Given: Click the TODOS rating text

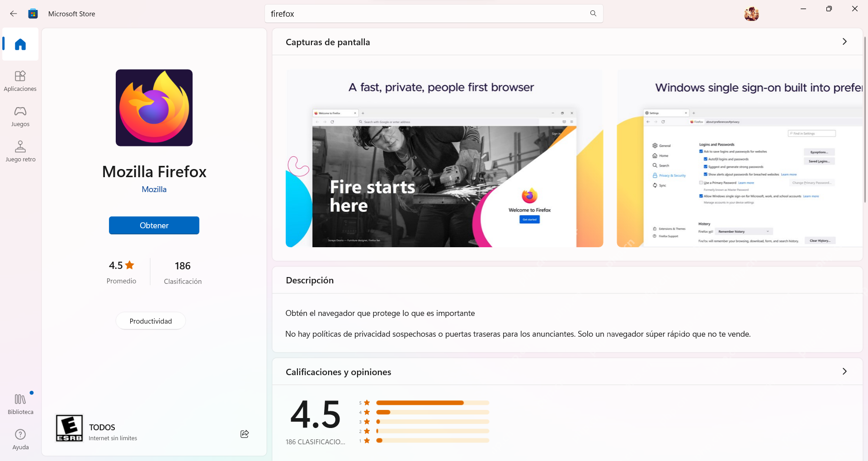Looking at the screenshot, I should pyautogui.click(x=102, y=427).
